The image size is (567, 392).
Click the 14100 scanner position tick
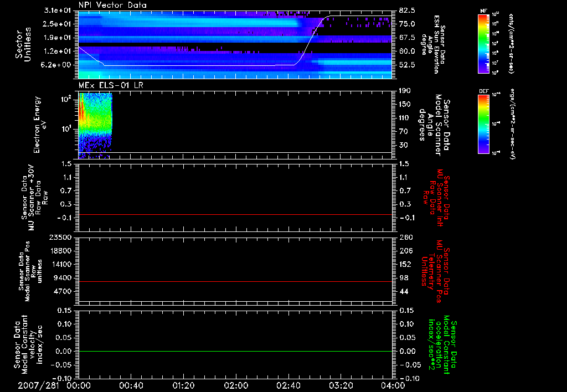[60, 264]
